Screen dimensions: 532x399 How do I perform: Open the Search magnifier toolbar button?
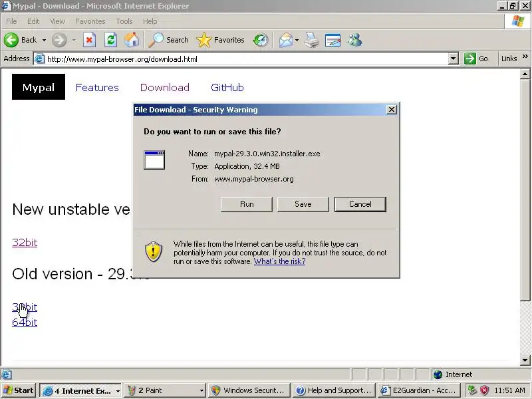[x=169, y=40]
